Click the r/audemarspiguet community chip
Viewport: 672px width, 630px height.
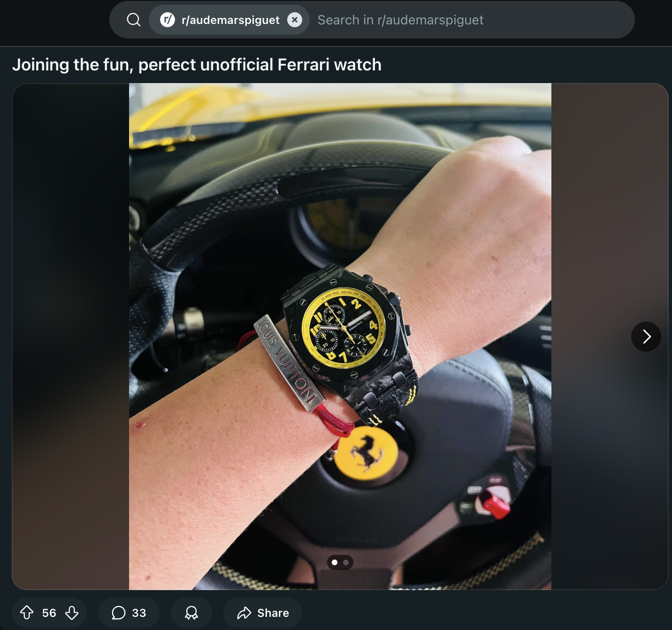click(x=229, y=20)
